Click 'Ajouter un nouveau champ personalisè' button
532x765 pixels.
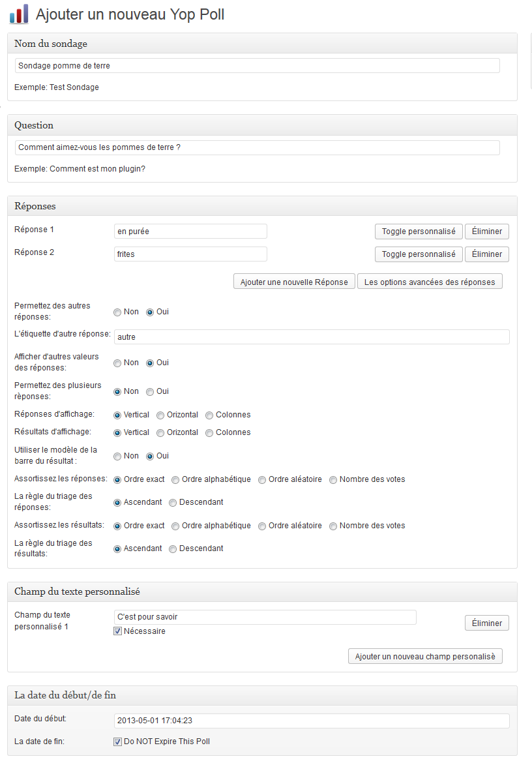425,656
